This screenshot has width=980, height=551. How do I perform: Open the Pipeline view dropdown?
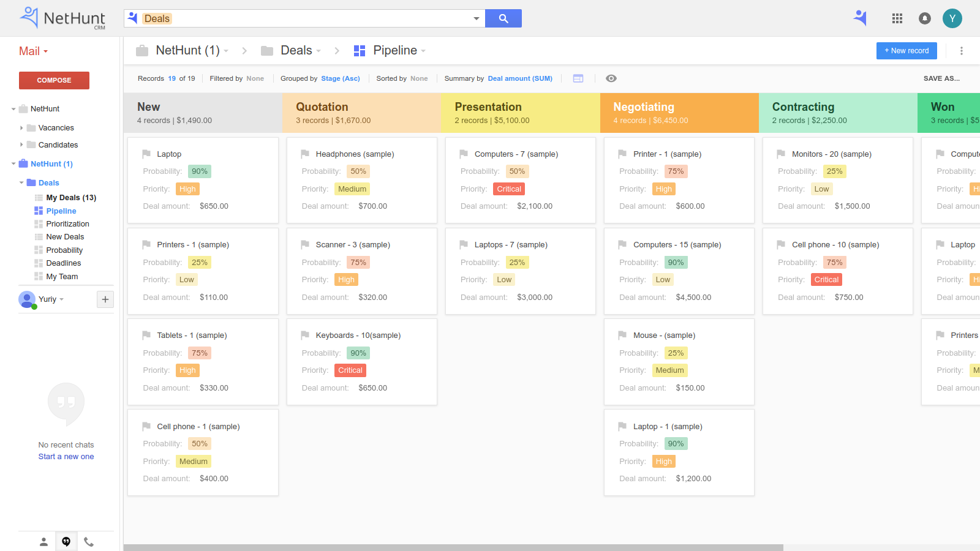[x=423, y=51]
